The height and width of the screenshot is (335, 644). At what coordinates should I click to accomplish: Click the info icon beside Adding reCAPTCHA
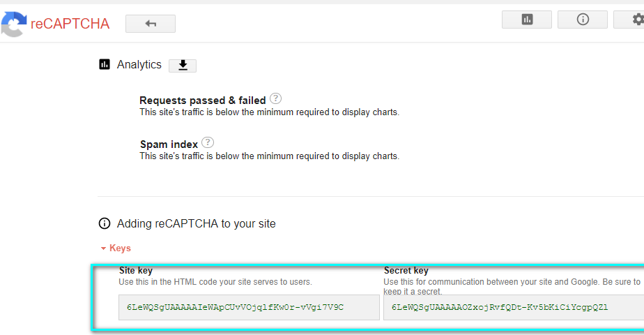coord(105,223)
